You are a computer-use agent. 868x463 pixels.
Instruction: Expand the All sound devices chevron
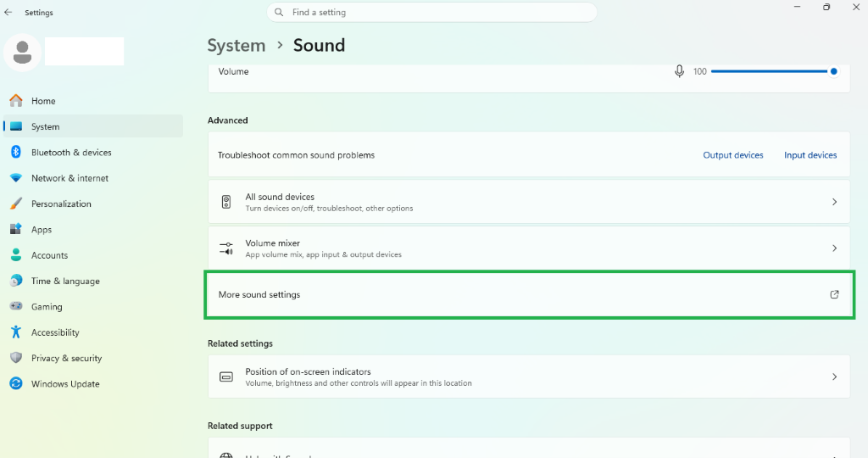[834, 202]
